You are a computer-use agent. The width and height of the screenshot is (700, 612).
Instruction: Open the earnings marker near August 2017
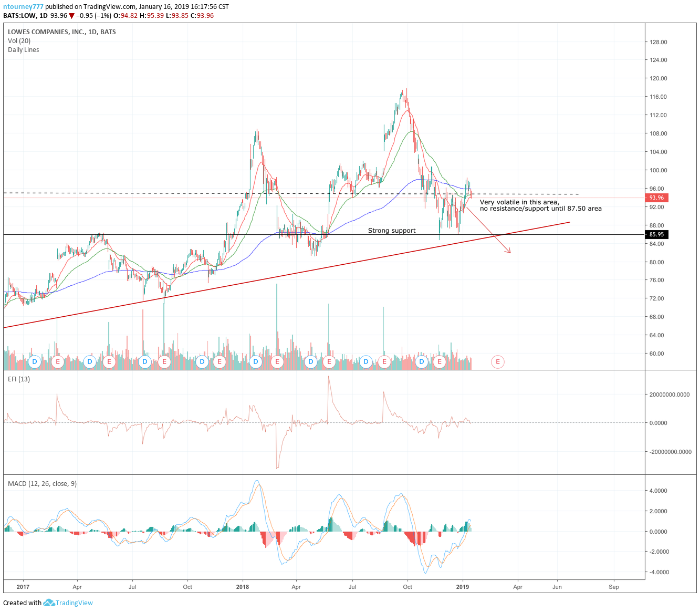164,361
